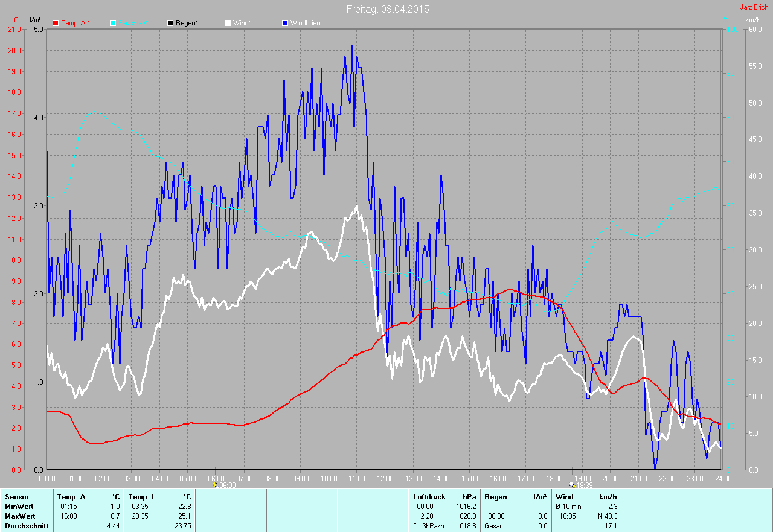Click the Durchschnitt row label
773x532 pixels.
point(26,526)
